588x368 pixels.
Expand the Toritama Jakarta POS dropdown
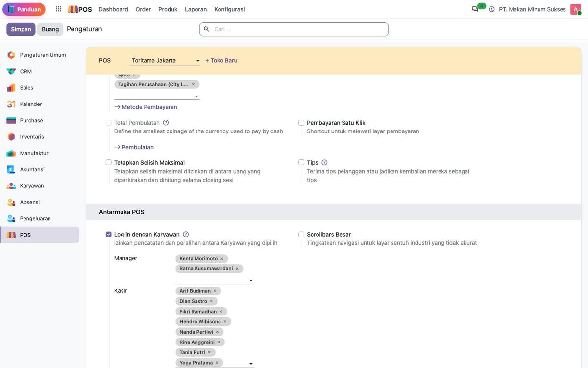click(x=166, y=60)
